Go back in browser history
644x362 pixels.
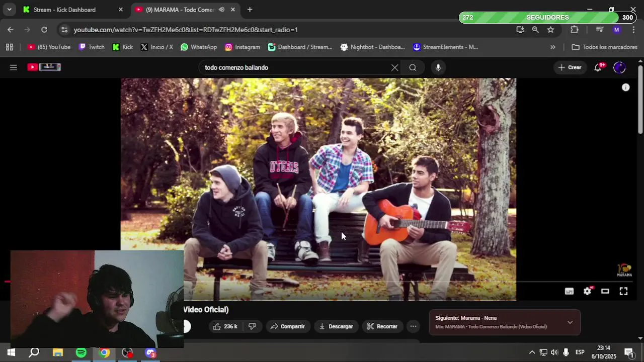(11, 30)
